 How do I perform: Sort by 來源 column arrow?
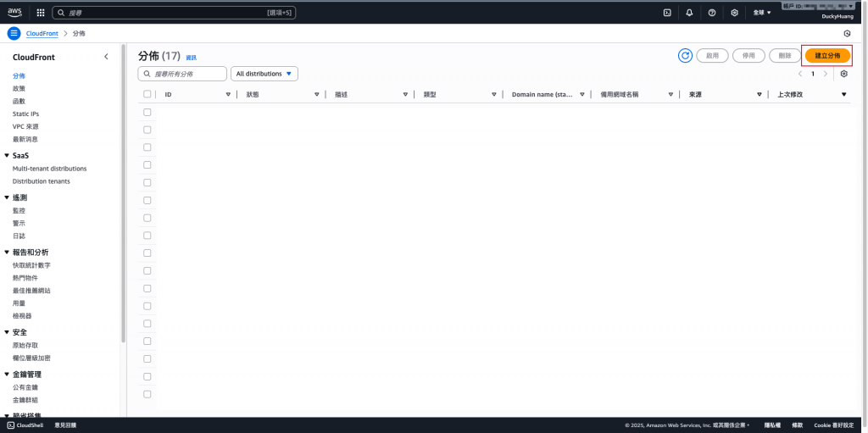point(759,95)
